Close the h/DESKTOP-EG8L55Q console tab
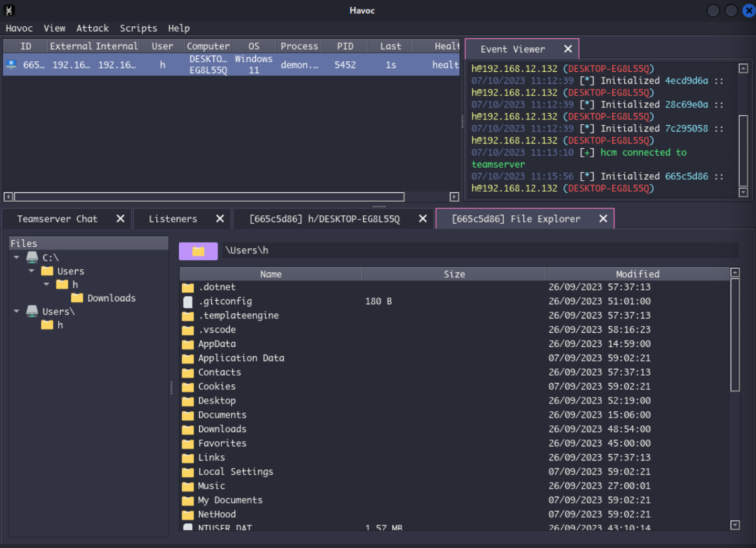 point(423,218)
